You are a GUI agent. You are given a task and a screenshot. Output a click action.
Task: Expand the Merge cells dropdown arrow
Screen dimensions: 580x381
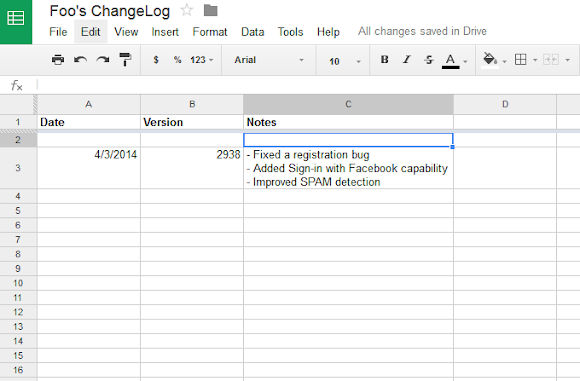point(567,60)
